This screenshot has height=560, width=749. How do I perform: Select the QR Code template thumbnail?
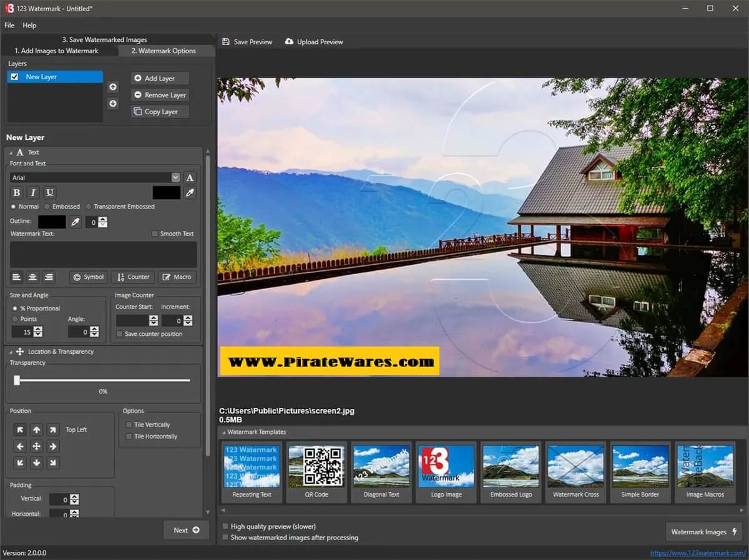coord(316,471)
